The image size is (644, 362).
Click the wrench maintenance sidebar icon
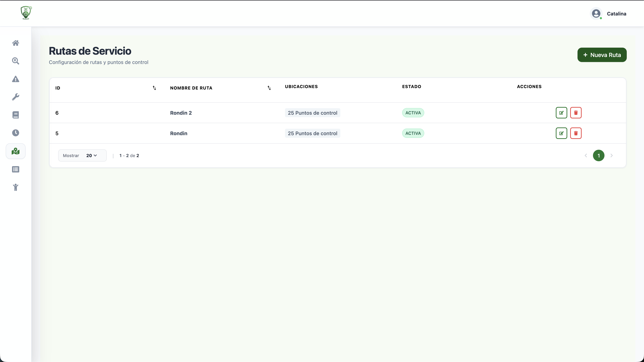click(15, 97)
